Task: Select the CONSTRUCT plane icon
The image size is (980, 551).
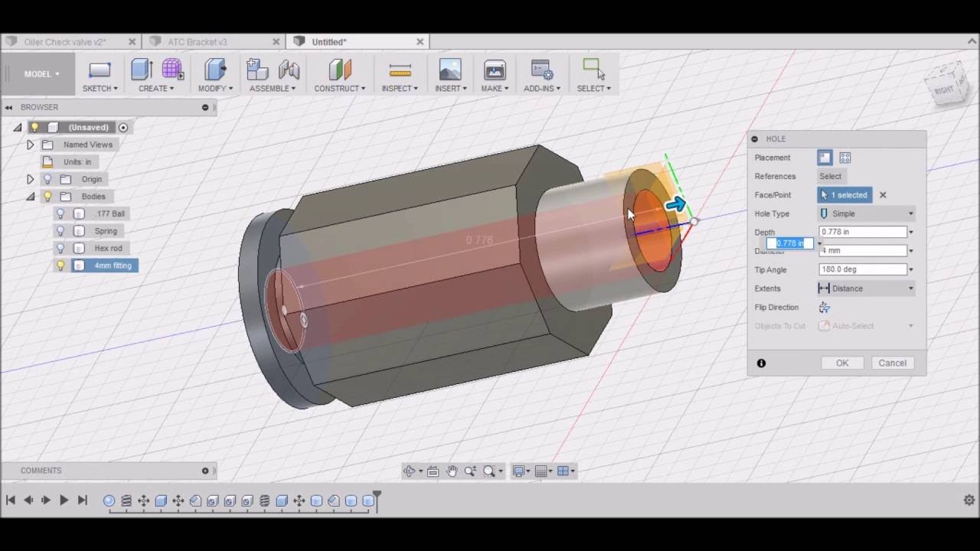Action: click(x=340, y=70)
